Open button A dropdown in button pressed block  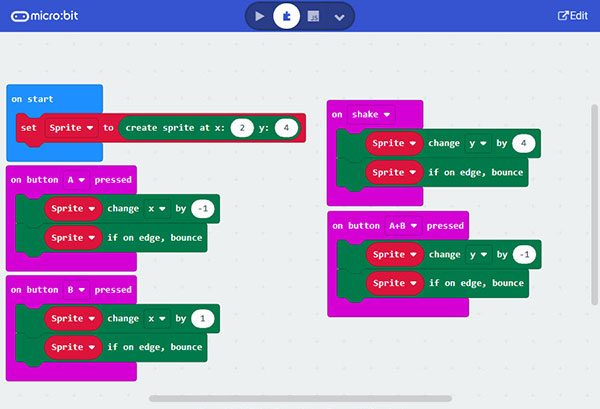click(75, 179)
